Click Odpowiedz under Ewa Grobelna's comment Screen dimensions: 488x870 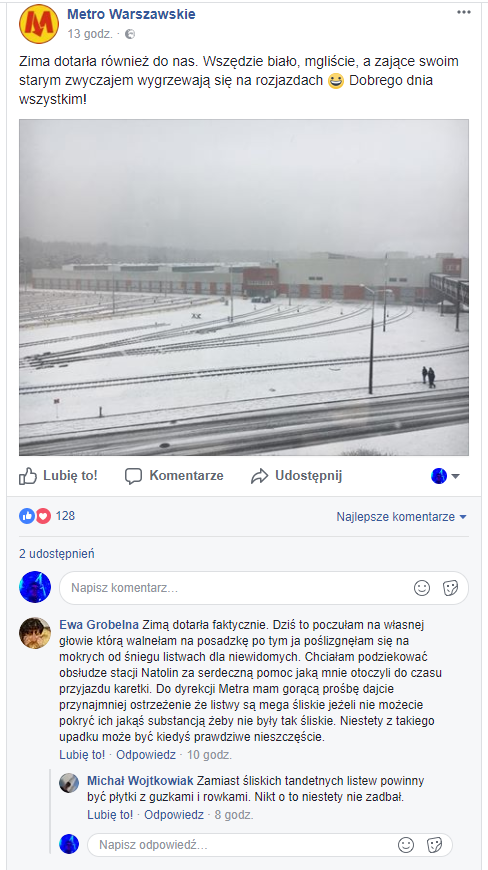pyautogui.click(x=146, y=755)
